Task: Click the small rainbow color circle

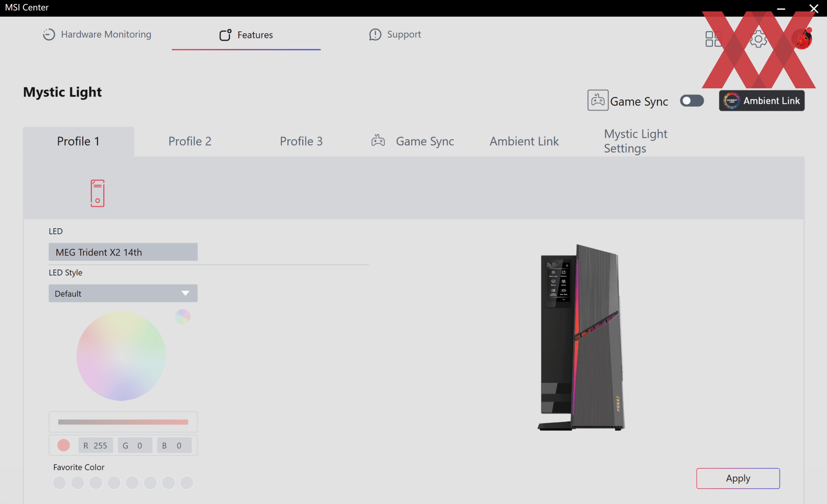Action: pos(183,317)
